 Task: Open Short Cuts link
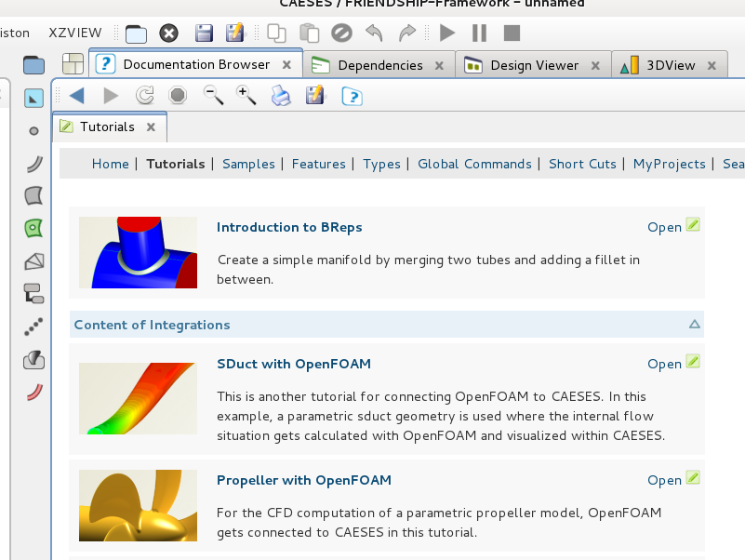point(582,164)
